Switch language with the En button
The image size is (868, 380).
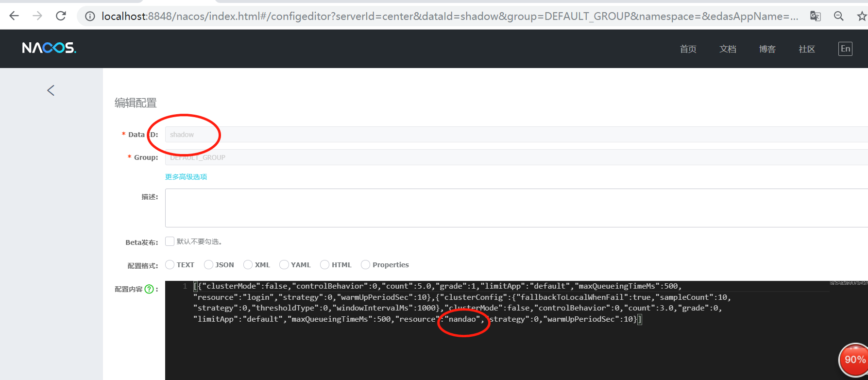tap(846, 49)
